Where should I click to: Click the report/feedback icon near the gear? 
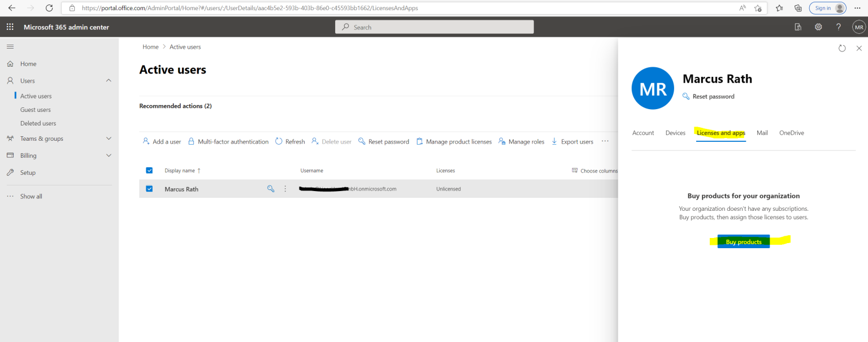(x=797, y=27)
